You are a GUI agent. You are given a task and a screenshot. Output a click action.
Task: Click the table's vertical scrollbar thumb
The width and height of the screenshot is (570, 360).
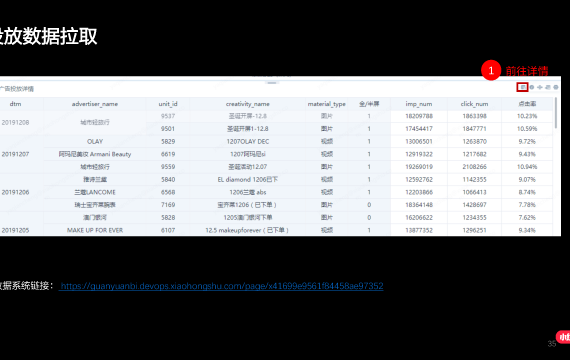(556, 113)
